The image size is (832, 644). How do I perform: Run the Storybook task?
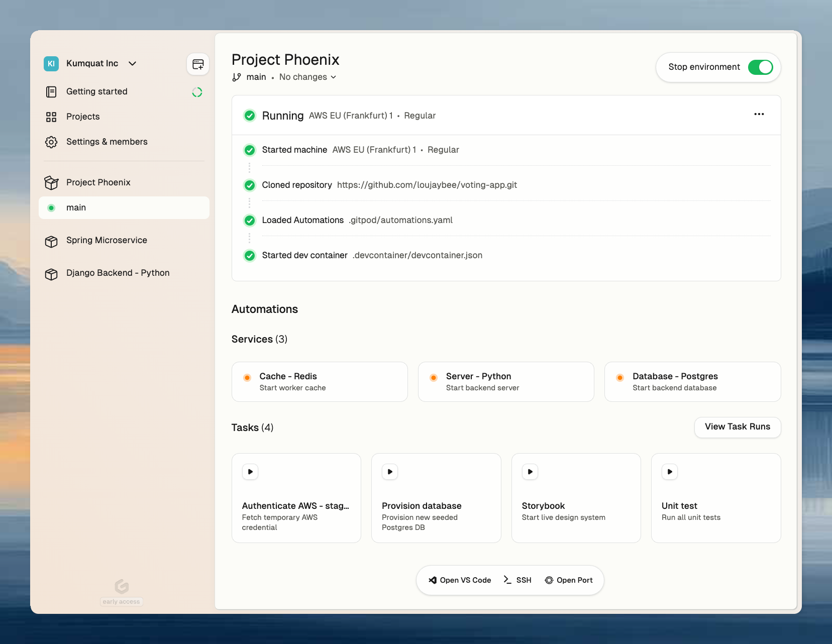click(x=529, y=472)
